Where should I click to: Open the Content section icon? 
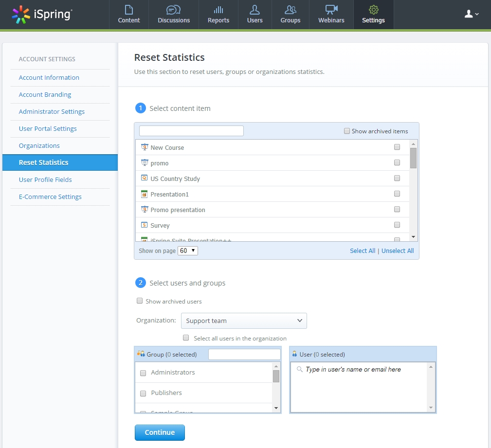coord(128,10)
